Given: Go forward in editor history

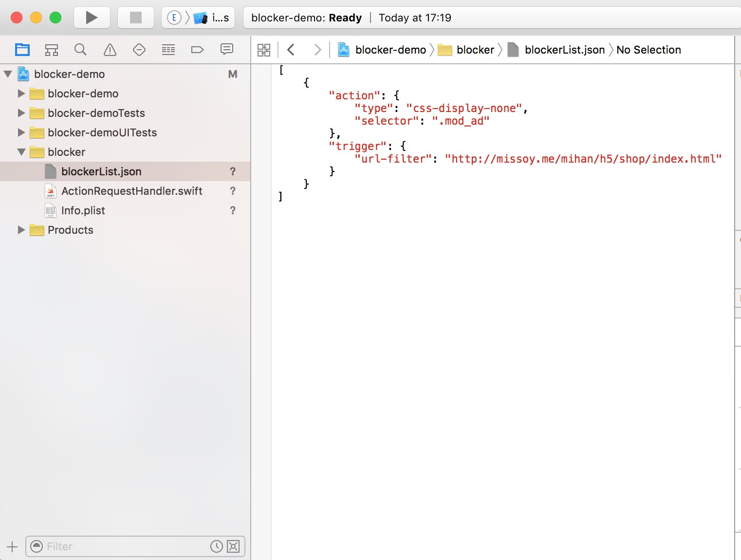Looking at the screenshot, I should click(x=317, y=50).
